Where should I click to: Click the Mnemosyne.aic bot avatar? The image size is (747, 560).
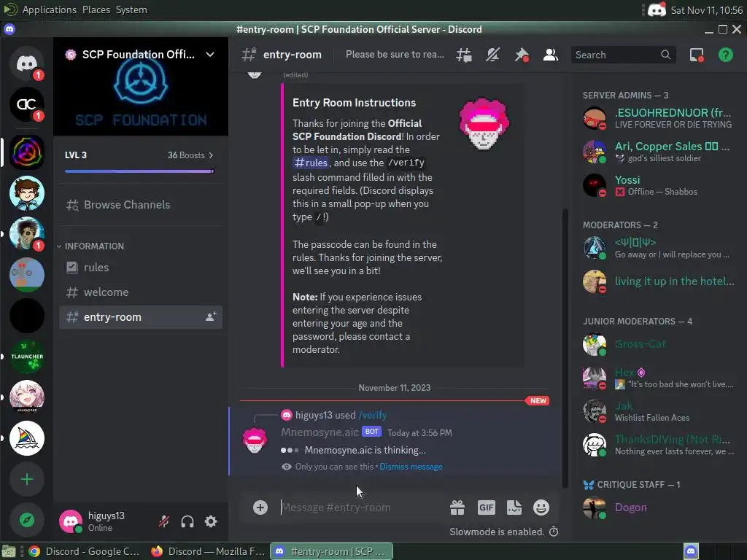click(x=255, y=440)
